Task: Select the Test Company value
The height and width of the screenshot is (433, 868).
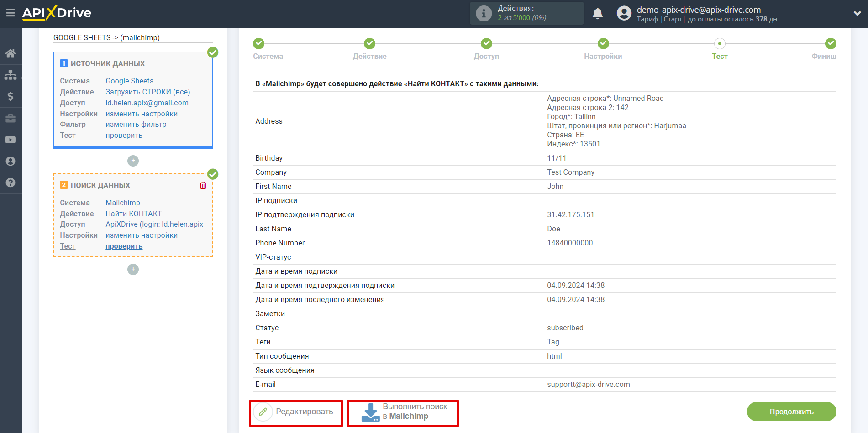Action: [571, 172]
